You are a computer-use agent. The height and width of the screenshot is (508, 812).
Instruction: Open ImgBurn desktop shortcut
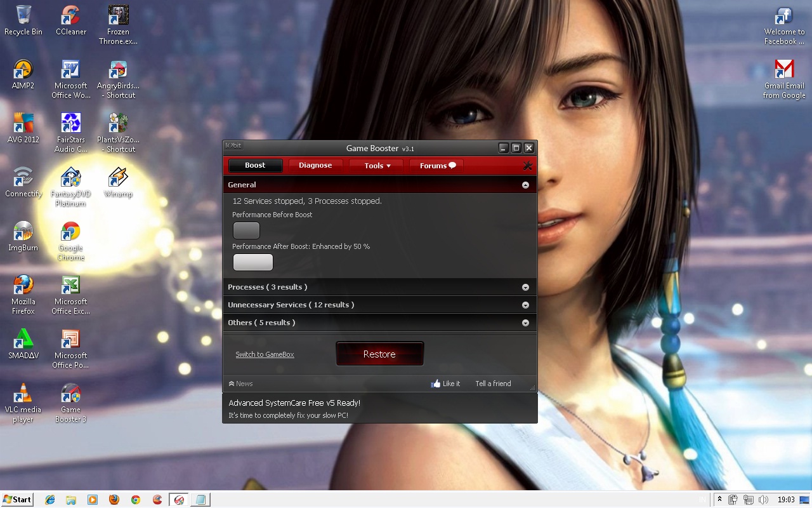pos(23,237)
